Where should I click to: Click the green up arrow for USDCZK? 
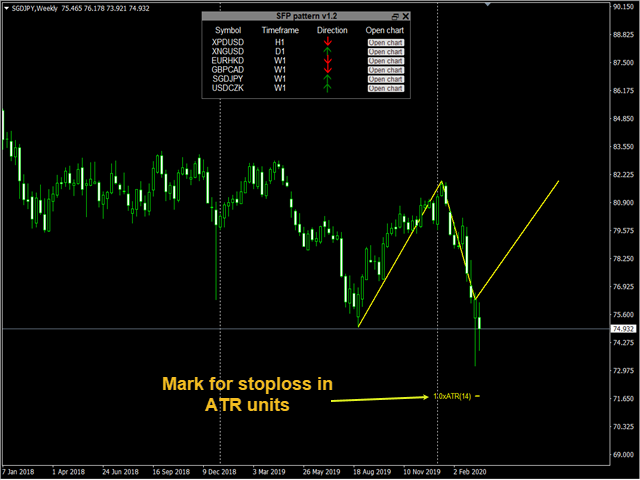[327, 88]
